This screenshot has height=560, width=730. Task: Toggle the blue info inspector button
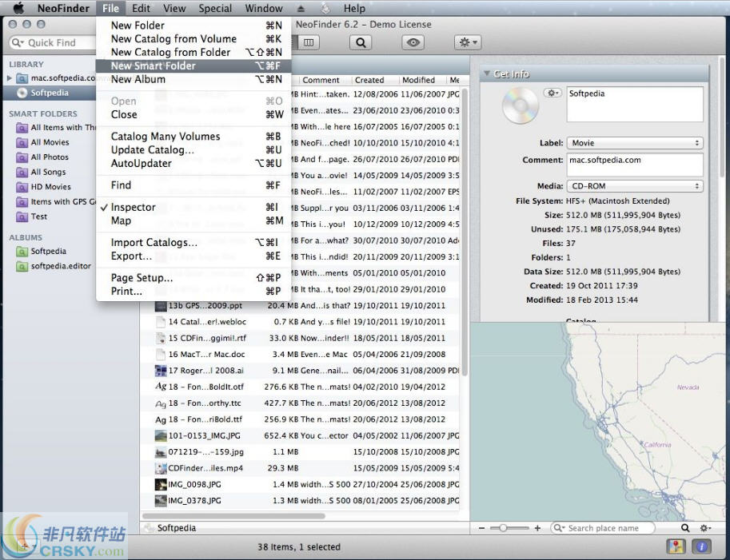[702, 546]
